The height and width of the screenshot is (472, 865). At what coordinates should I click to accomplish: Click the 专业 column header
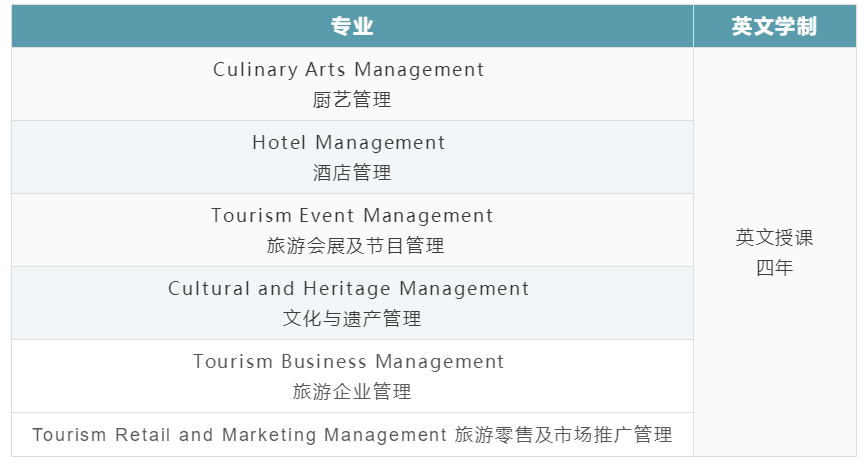[352, 27]
